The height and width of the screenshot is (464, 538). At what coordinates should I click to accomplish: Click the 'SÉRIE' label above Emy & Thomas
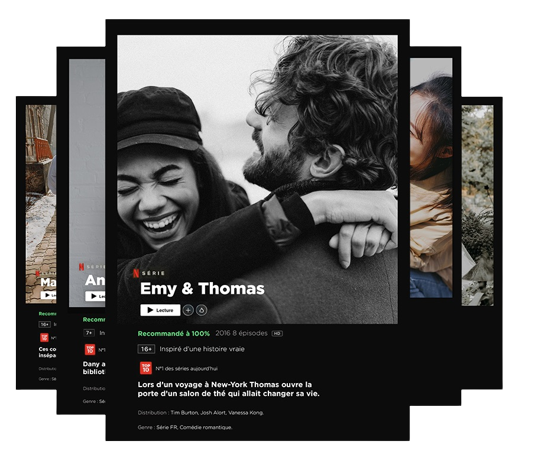[153, 273]
